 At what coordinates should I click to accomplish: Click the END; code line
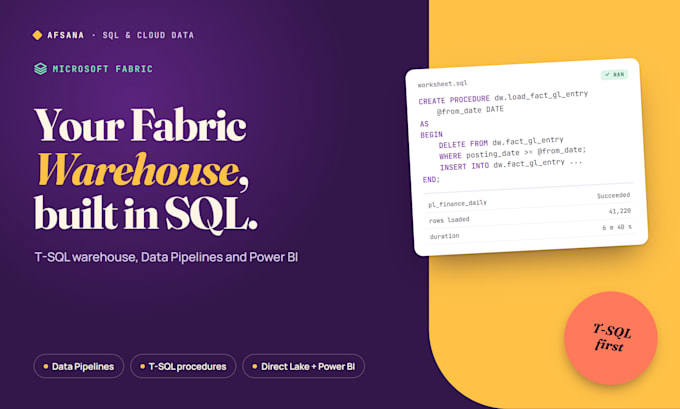(432, 179)
